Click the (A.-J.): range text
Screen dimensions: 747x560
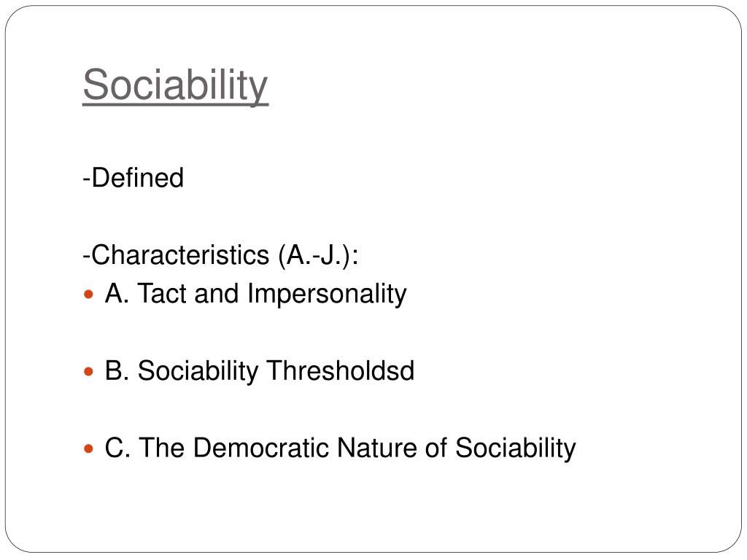pos(318,256)
